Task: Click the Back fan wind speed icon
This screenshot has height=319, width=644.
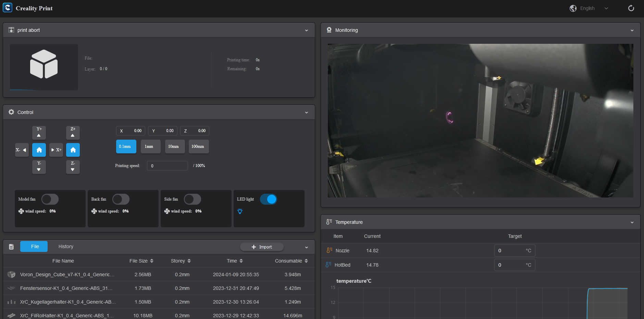Action: click(x=94, y=211)
